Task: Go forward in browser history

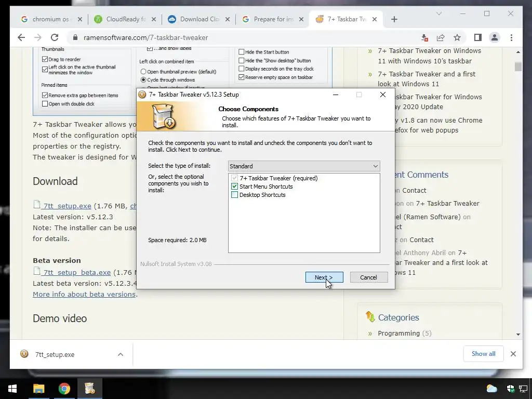Action: [x=38, y=37]
